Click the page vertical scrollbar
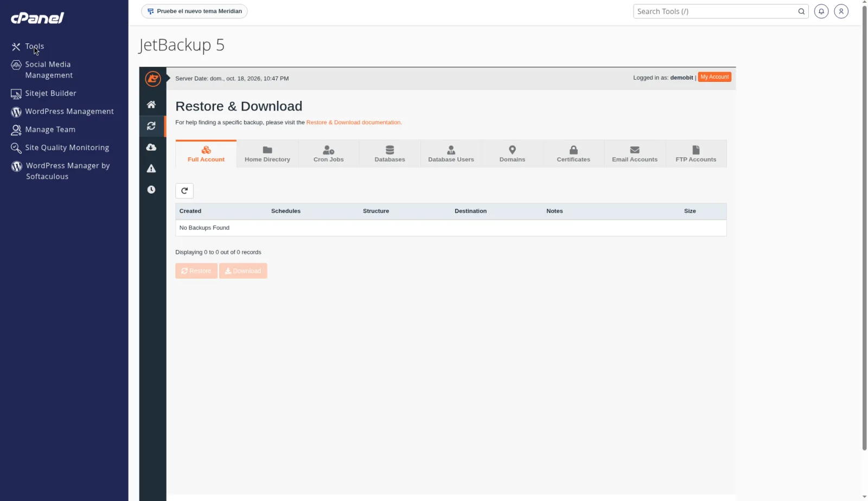 tap(864, 228)
